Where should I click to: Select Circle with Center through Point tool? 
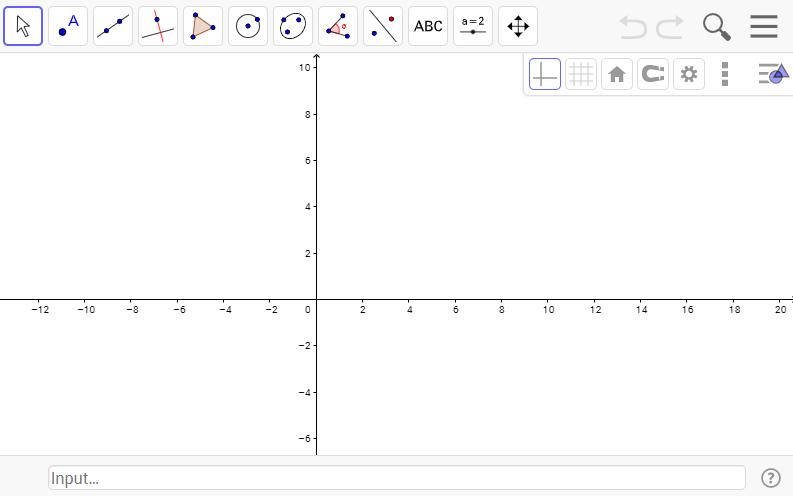point(248,26)
